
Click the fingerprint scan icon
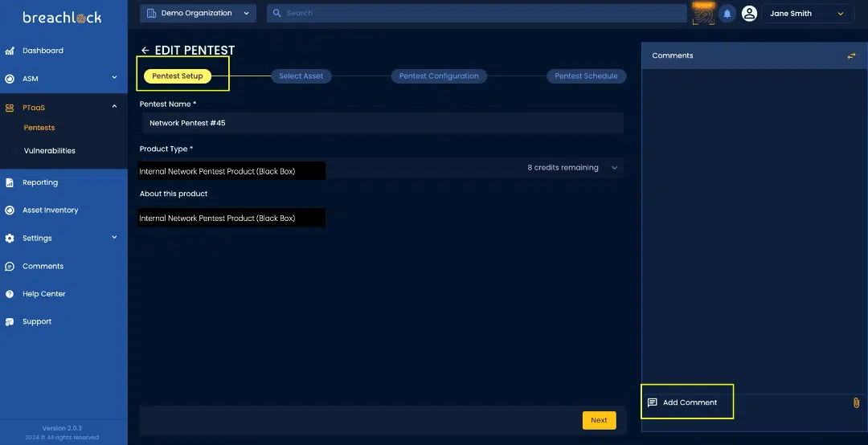(x=703, y=14)
